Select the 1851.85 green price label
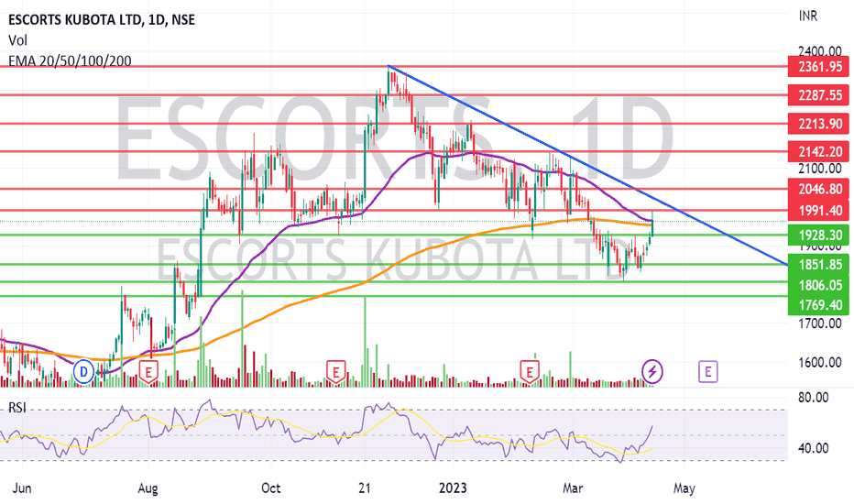 818,265
